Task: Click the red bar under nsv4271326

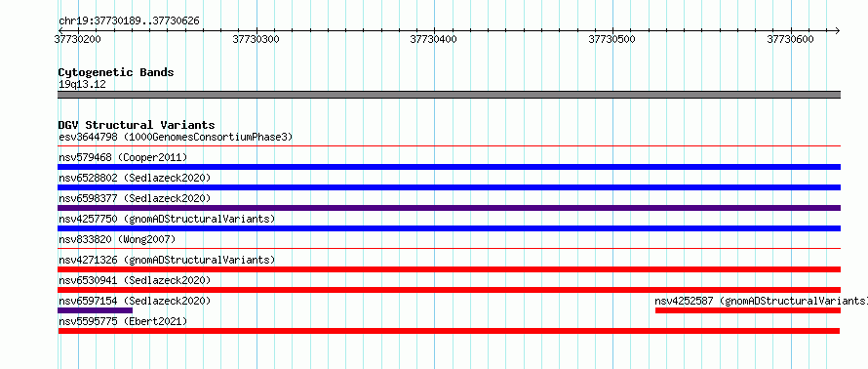Action: tap(449, 269)
